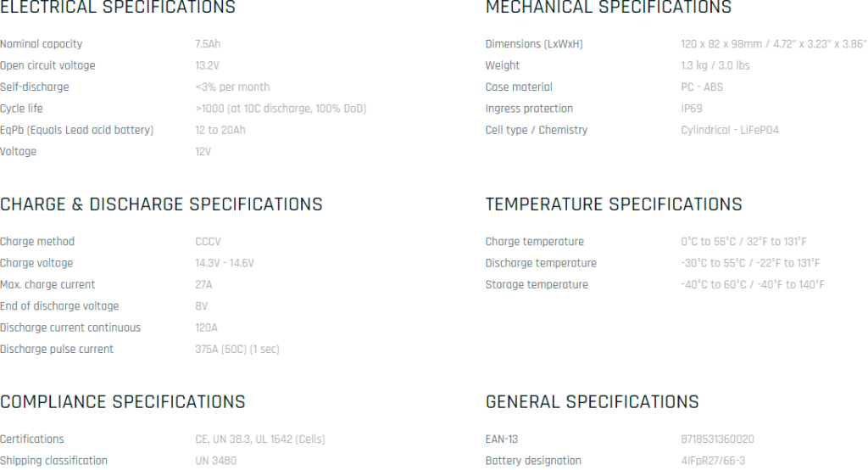Viewport: 868px width, 470px height.
Task: Click the Electrical Specifications heading
Action: pos(118,8)
